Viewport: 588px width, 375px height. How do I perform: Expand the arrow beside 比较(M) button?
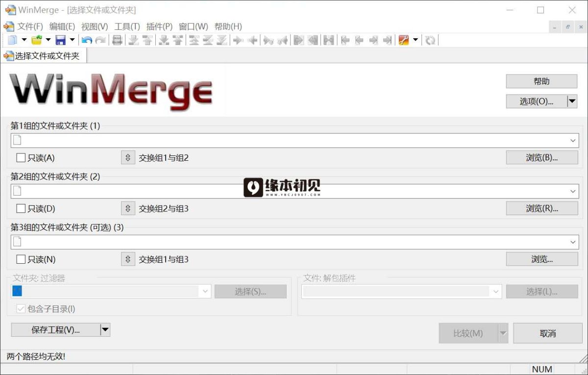coord(503,333)
